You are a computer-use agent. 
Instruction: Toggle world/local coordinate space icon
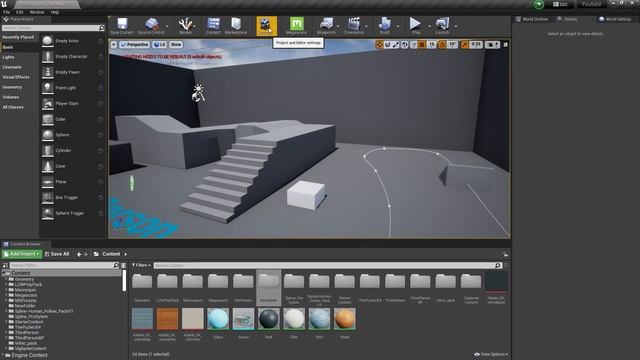pyautogui.click(x=404, y=44)
